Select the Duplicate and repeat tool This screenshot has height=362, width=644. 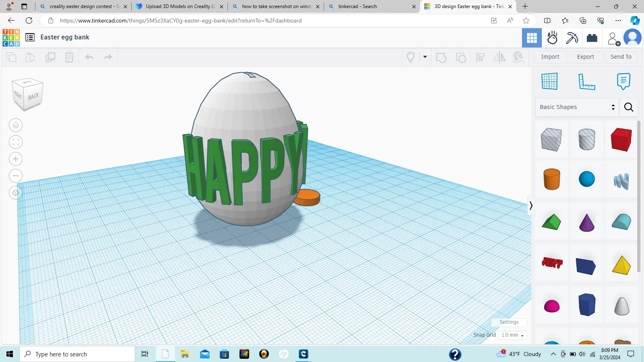pos(50,57)
